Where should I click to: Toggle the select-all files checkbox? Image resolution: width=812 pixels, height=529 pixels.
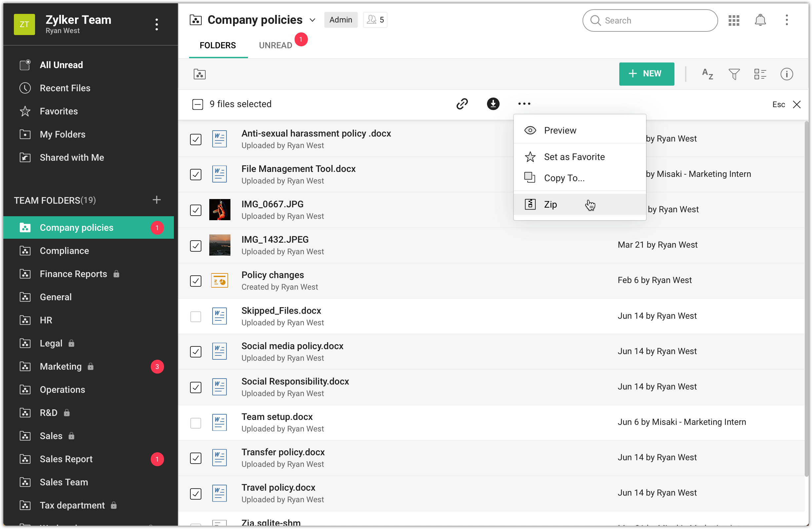point(197,104)
